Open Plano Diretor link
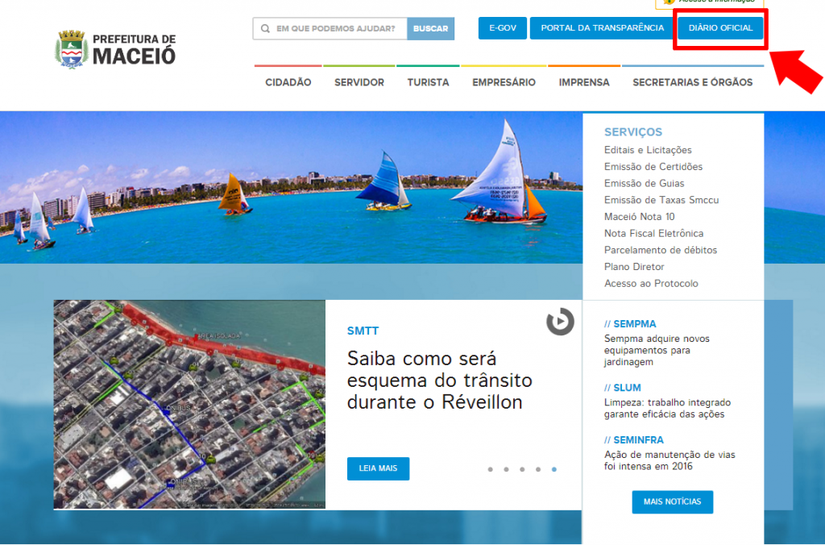 [x=634, y=267]
